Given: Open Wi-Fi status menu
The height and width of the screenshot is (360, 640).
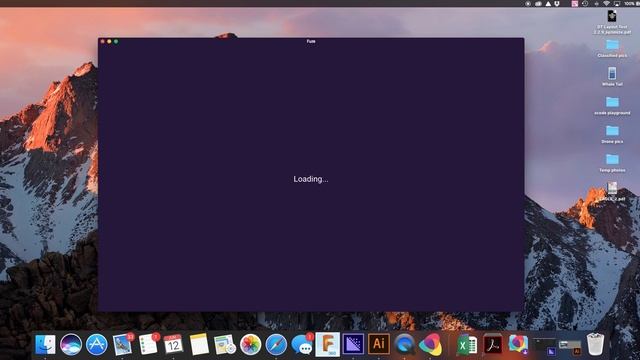Looking at the screenshot, I should (607, 3).
